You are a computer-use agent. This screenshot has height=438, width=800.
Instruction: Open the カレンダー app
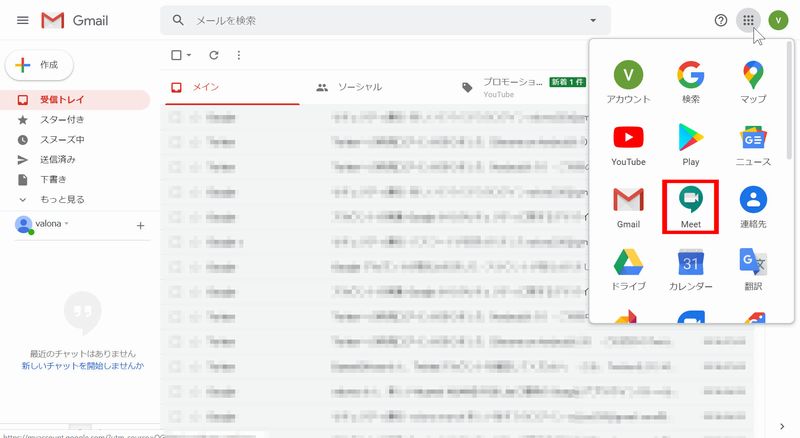tap(691, 270)
